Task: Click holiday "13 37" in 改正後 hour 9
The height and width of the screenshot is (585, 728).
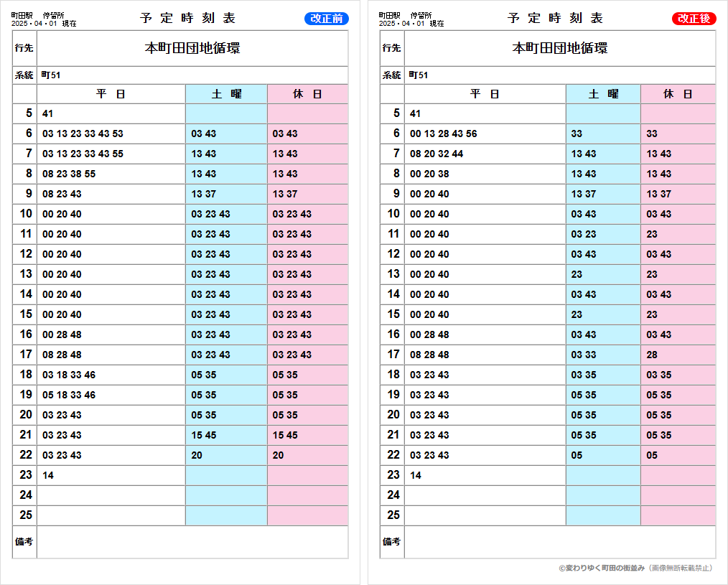Action: pos(659,194)
